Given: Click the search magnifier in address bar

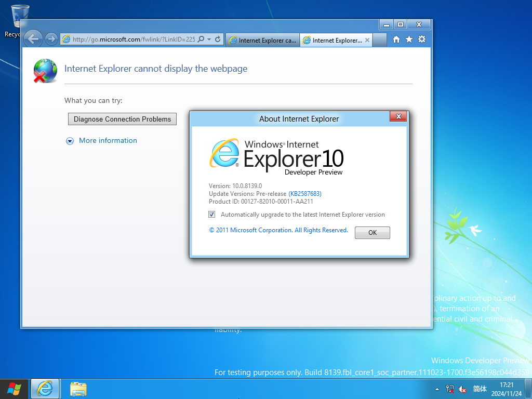Looking at the screenshot, I should (x=201, y=39).
